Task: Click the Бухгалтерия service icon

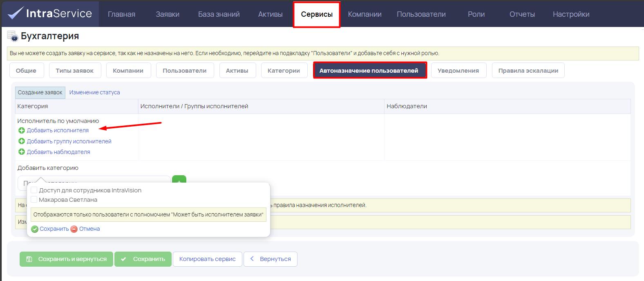Action: [13, 36]
